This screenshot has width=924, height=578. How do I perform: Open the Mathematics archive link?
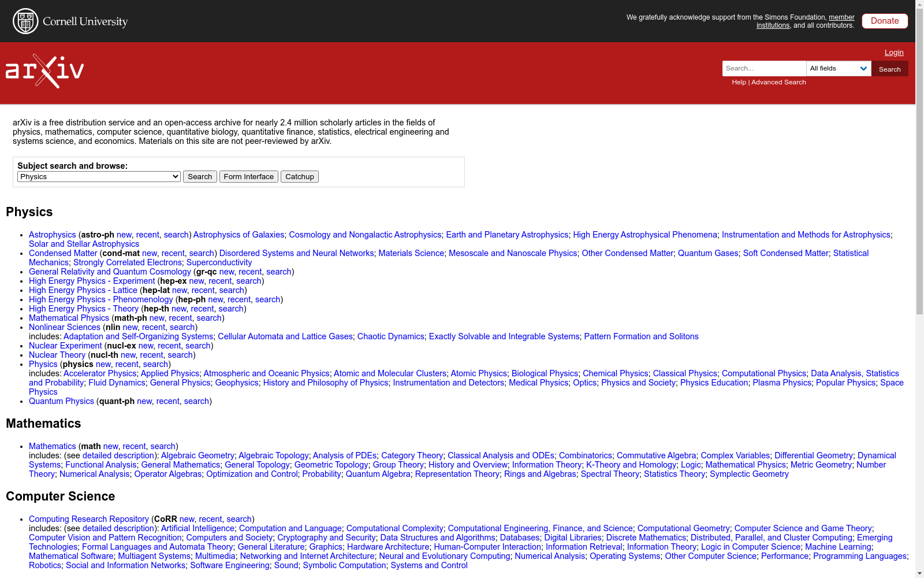click(x=53, y=446)
